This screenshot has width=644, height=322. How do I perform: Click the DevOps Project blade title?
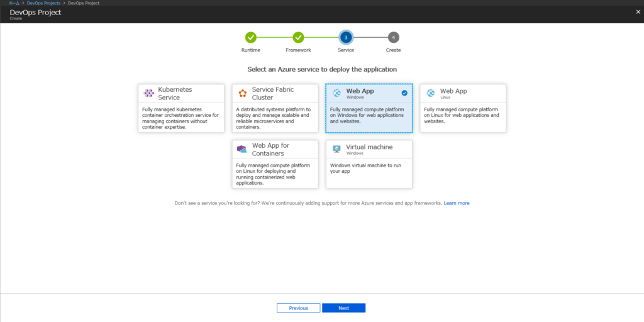coord(35,13)
